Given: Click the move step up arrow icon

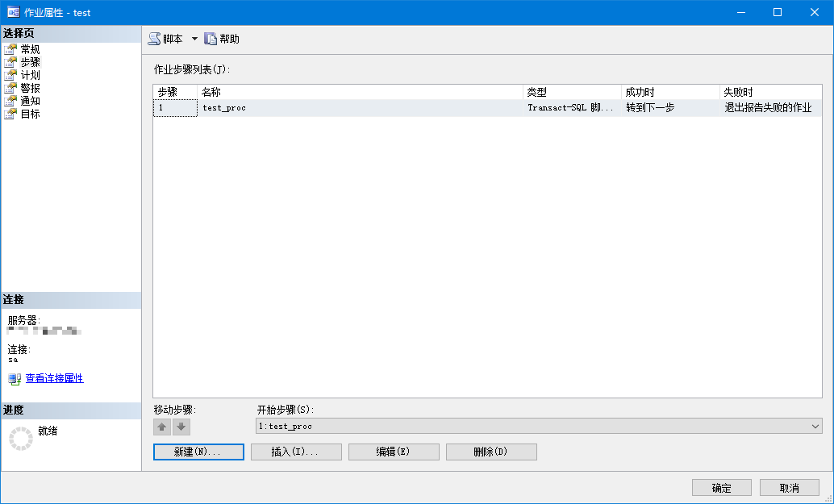Looking at the screenshot, I should [x=161, y=427].
